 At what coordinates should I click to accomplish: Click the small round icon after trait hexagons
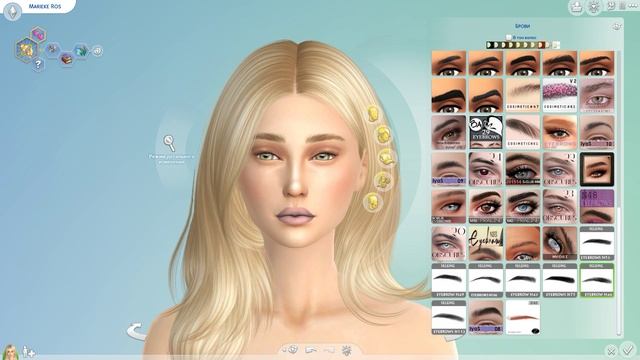click(x=97, y=51)
